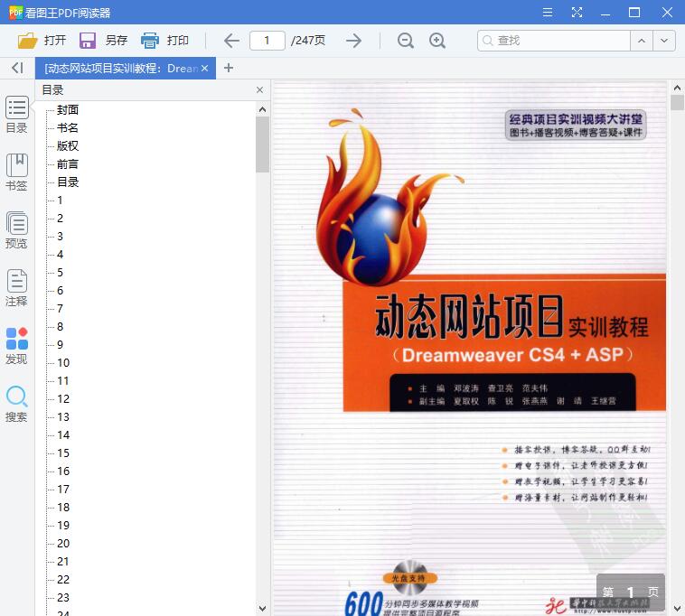Jump to outline item 5

click(x=61, y=272)
